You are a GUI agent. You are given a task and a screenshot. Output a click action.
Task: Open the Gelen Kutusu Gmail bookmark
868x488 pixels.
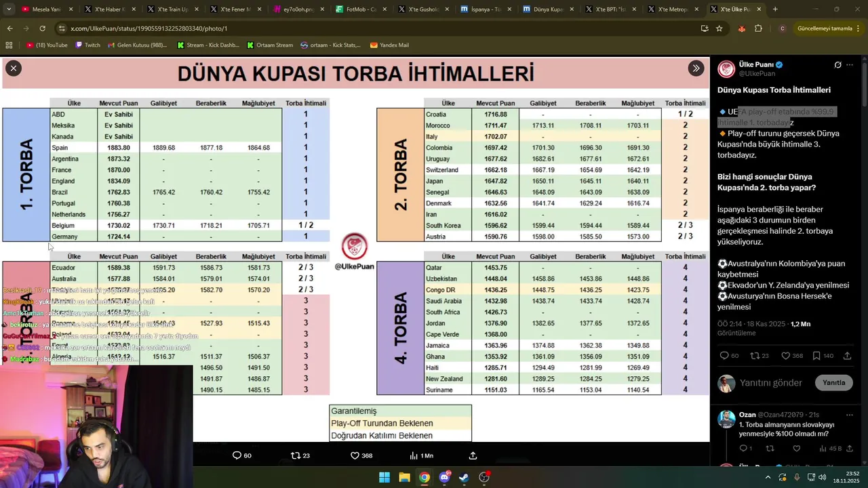point(136,45)
